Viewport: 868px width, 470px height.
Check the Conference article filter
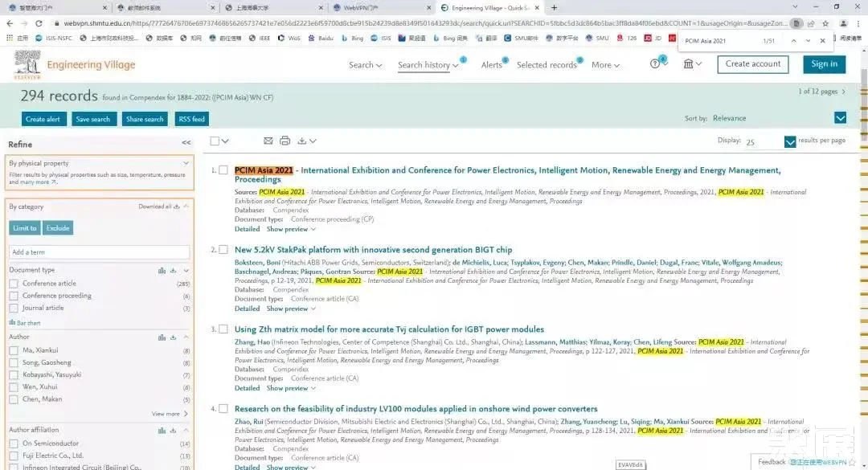click(x=14, y=284)
